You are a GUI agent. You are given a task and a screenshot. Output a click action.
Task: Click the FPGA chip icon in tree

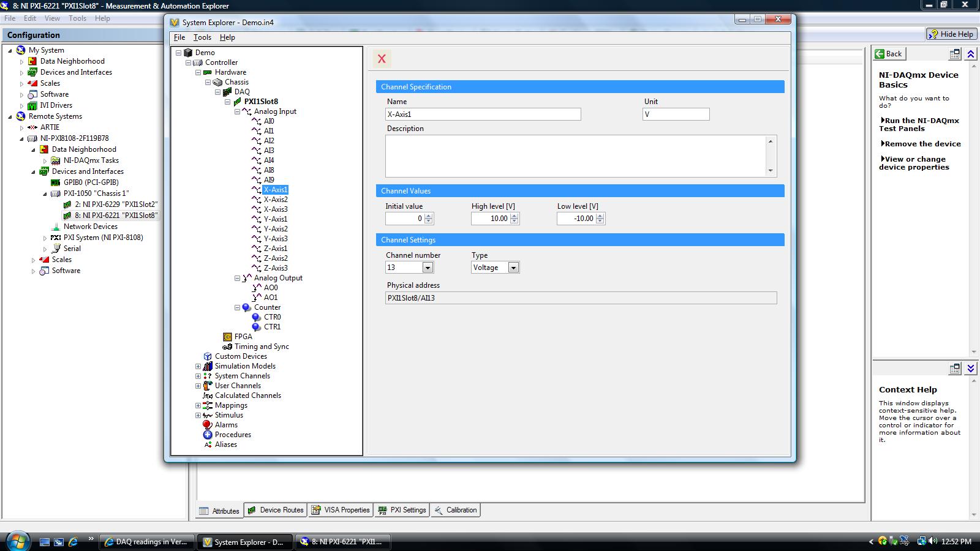click(227, 337)
